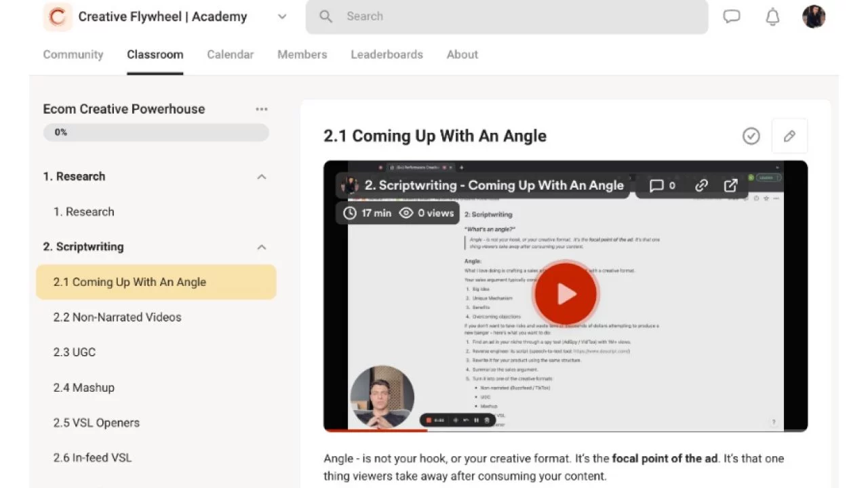Click the course progress bar at 0%

tap(156, 132)
